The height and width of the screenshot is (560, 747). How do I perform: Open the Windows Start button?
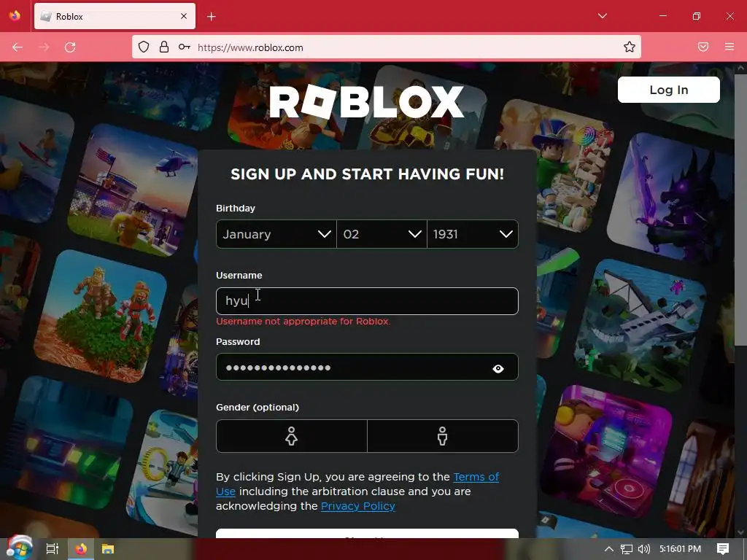click(20, 548)
